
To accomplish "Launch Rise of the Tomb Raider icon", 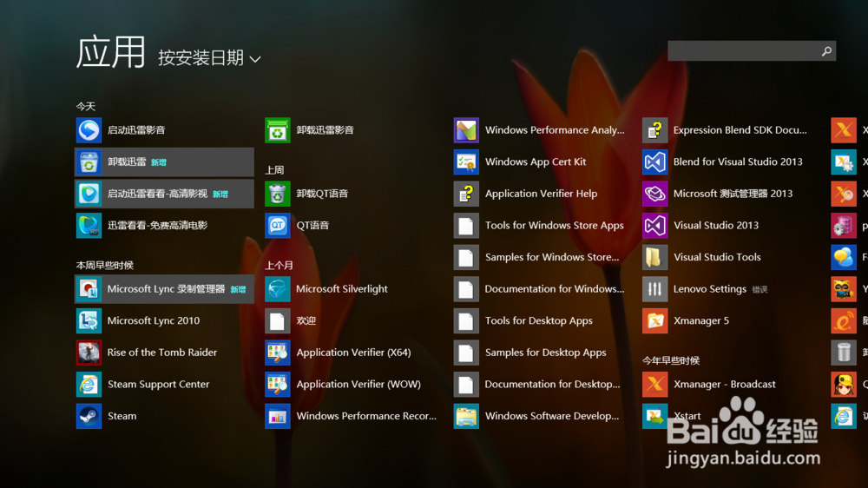I will [x=89, y=353].
